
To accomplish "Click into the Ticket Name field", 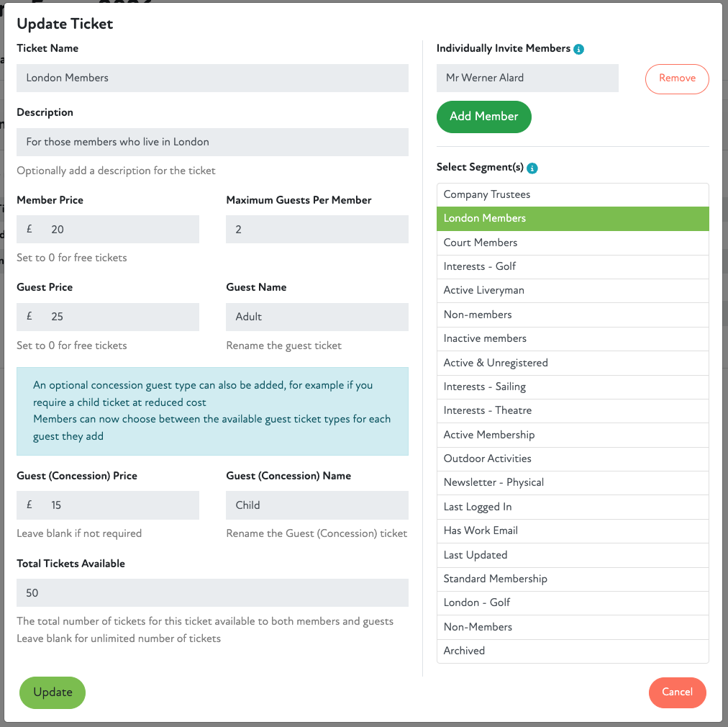I will point(212,78).
